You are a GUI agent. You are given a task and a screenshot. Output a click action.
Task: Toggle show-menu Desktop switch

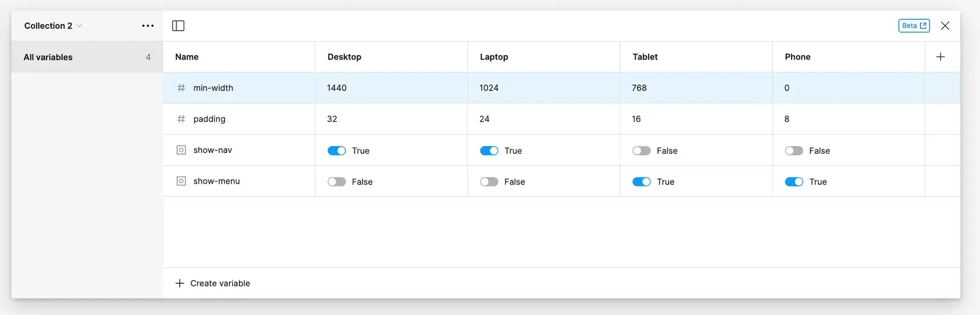(x=337, y=182)
